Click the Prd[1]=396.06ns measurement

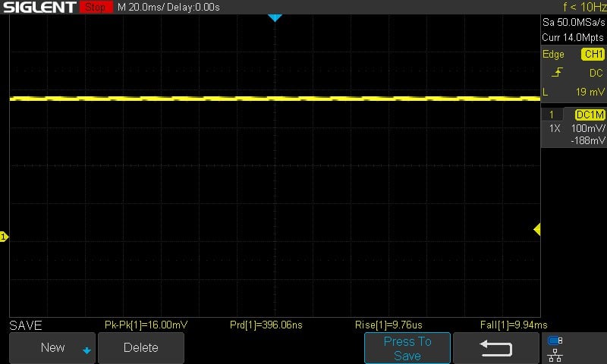point(266,325)
